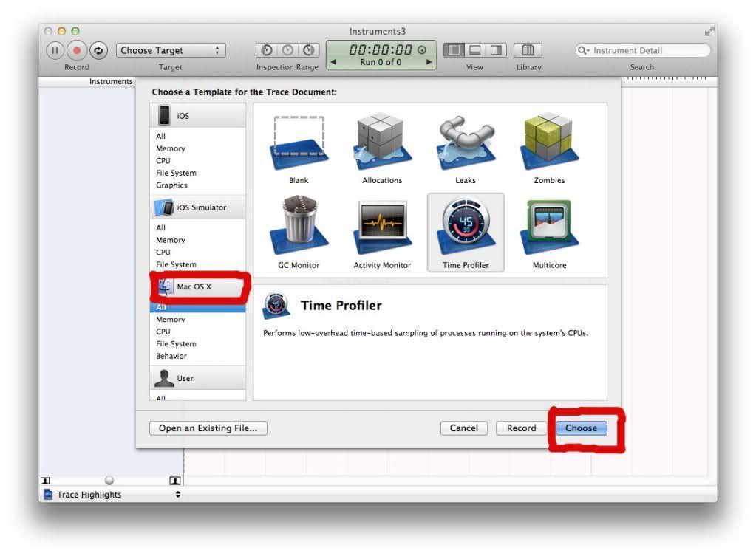Select Memory under iOS Simulator
The height and width of the screenshot is (556, 756).
170,240
